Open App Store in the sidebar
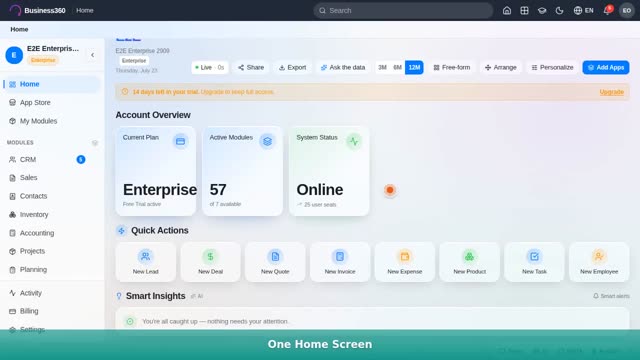640x360 pixels. (51, 102)
